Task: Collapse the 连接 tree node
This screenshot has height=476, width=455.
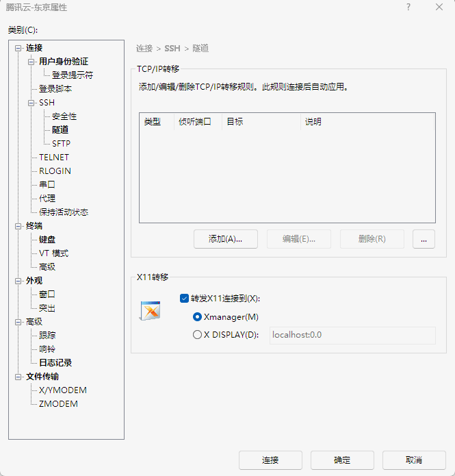Action: [18, 48]
